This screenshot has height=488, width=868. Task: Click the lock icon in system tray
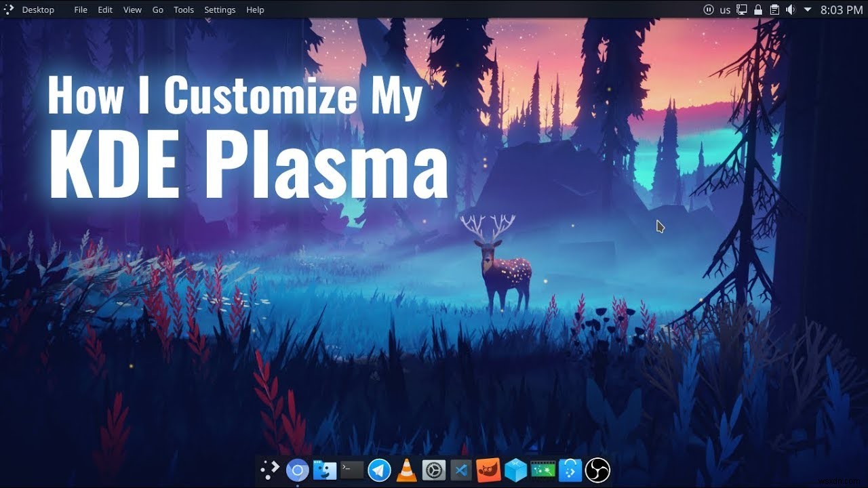(758, 9)
